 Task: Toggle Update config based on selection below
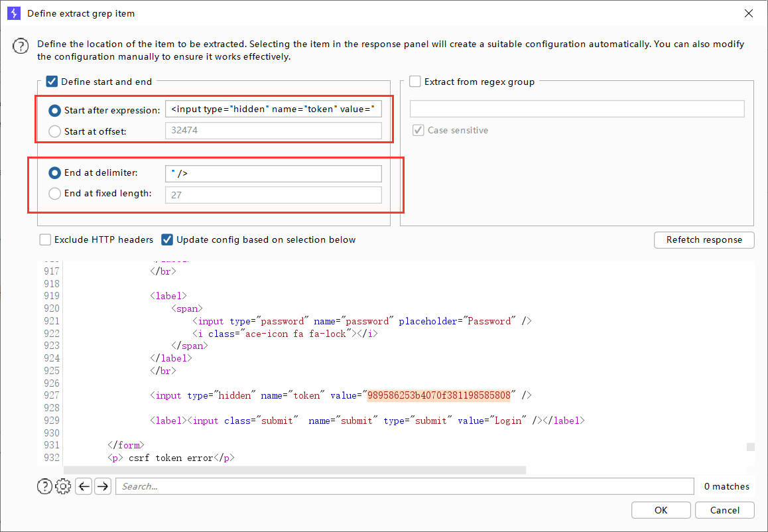pos(167,239)
